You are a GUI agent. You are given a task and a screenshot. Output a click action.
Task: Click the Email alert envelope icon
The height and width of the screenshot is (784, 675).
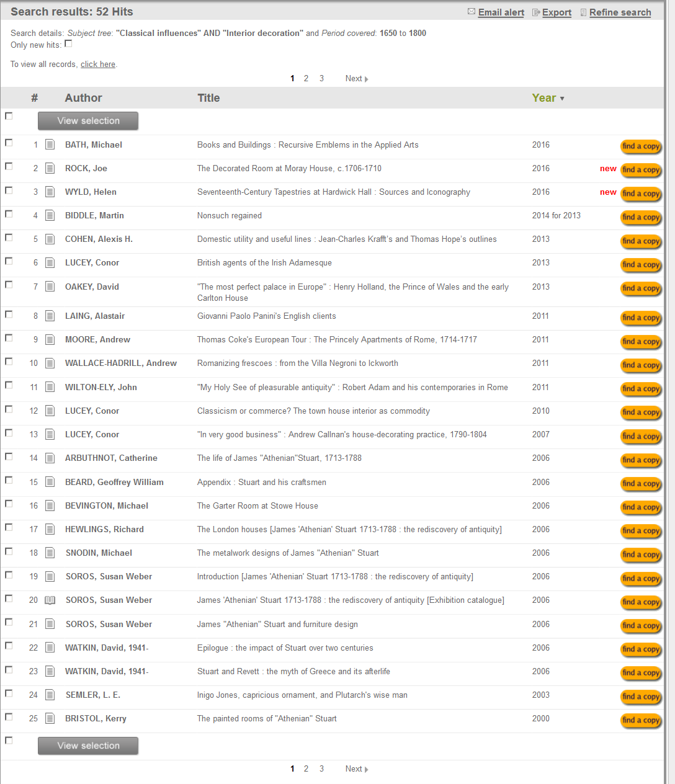click(x=472, y=12)
